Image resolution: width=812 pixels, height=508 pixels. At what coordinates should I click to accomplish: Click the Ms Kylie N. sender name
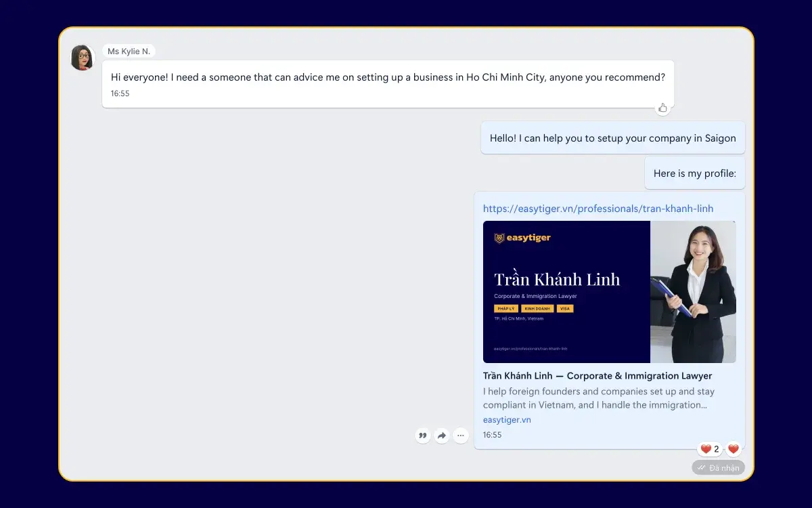tap(129, 51)
